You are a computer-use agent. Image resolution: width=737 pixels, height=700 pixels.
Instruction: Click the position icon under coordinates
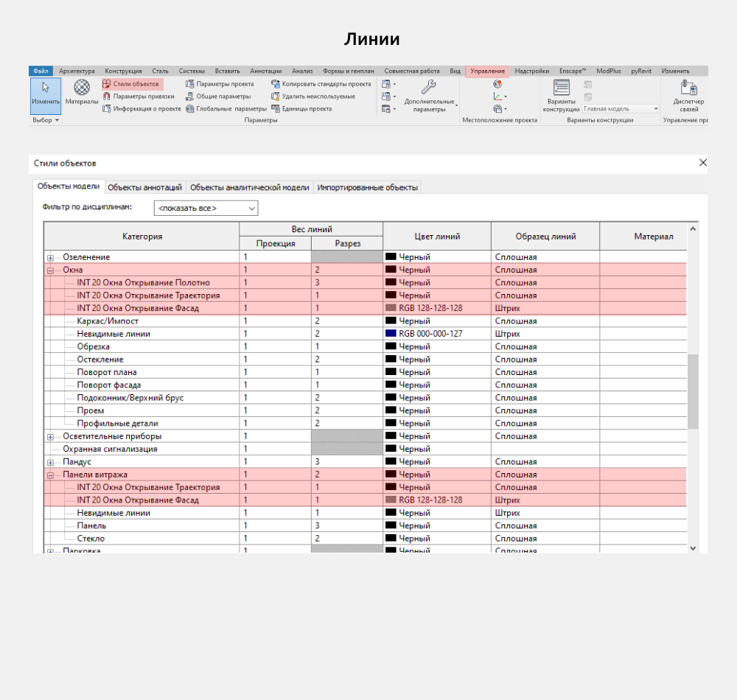(500, 108)
